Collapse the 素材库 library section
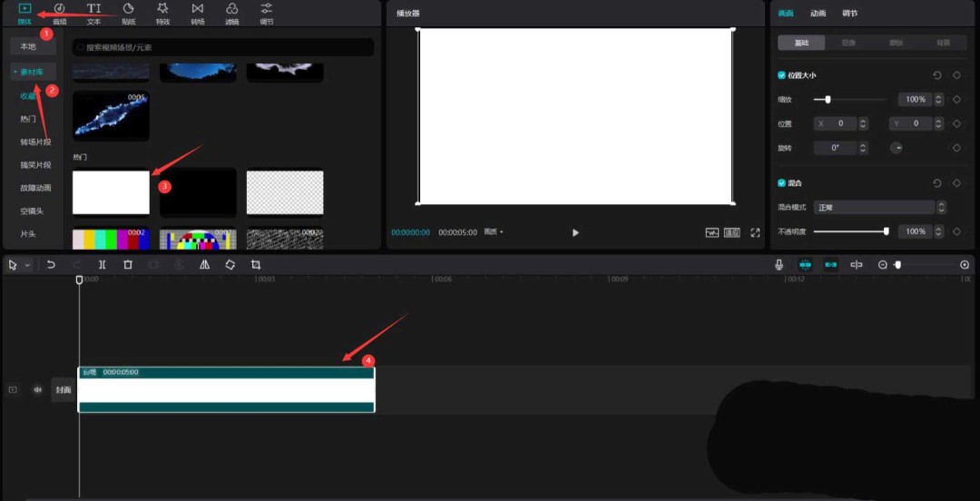The width and height of the screenshot is (980, 501). [34, 72]
